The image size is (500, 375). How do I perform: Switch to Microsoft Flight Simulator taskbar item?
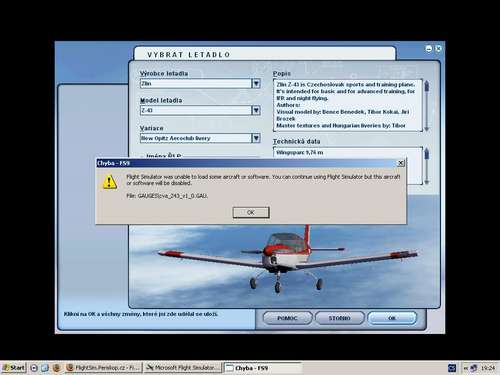pyautogui.click(x=183, y=368)
